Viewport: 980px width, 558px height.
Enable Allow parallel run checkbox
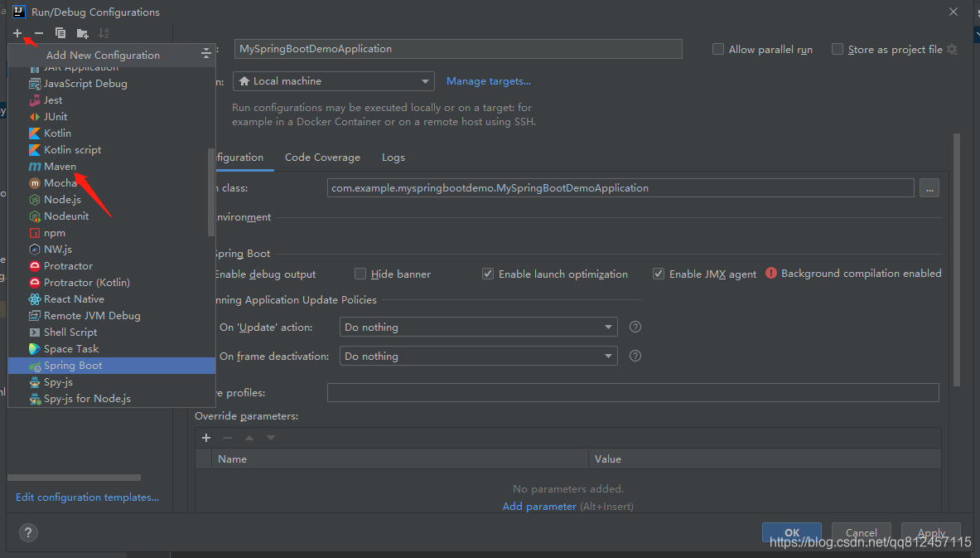[x=718, y=49]
